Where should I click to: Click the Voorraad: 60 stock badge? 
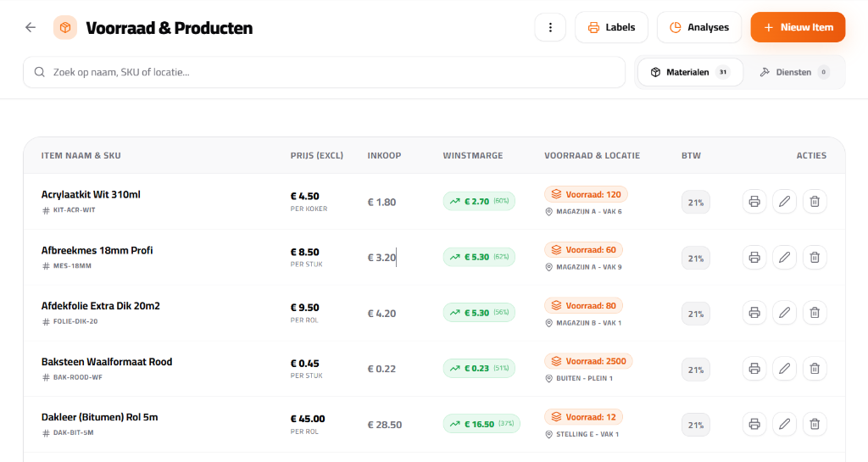click(583, 250)
